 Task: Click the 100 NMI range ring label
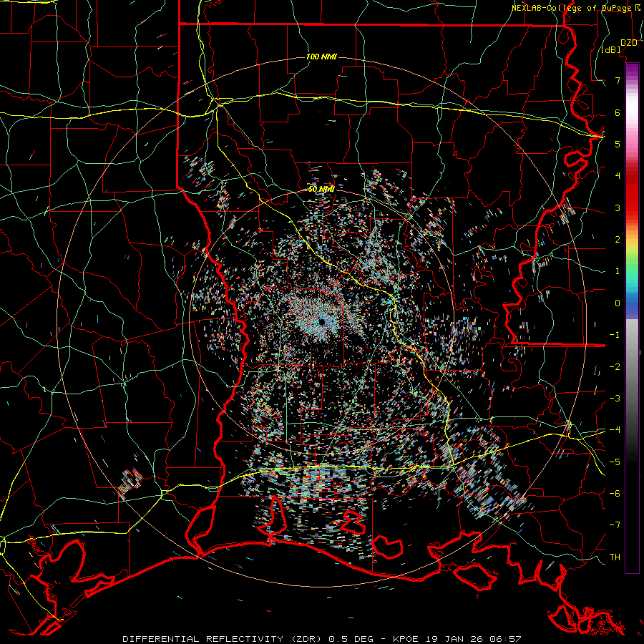tap(321, 57)
